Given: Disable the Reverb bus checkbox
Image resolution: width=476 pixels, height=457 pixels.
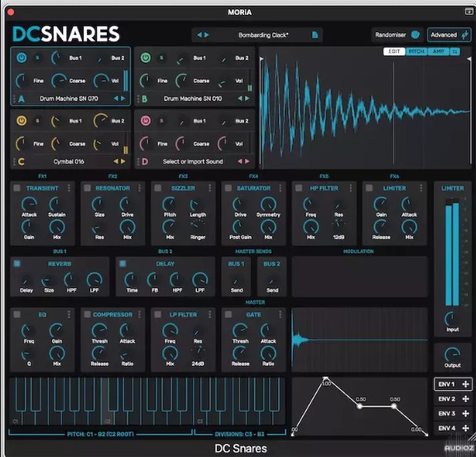Looking at the screenshot, I should click(x=17, y=263).
